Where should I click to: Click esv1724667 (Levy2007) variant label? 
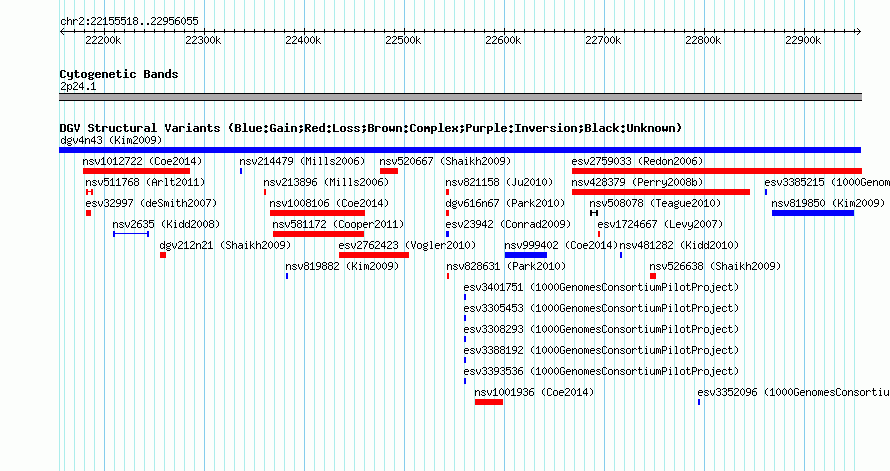coord(660,224)
